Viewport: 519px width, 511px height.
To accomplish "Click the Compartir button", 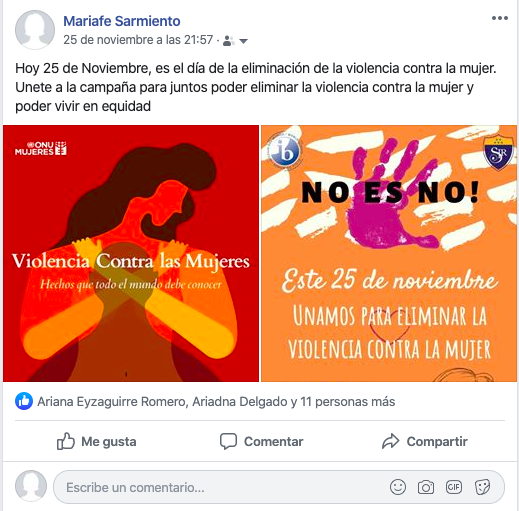I will coord(424,441).
